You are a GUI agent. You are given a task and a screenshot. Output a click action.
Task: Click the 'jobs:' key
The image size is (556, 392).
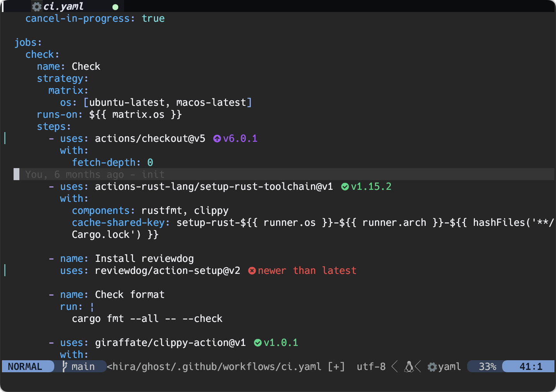click(x=28, y=43)
